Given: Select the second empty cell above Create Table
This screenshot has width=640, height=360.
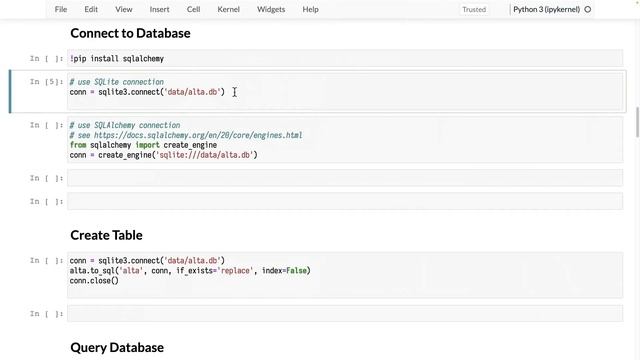Looking at the screenshot, I should click(345, 201).
